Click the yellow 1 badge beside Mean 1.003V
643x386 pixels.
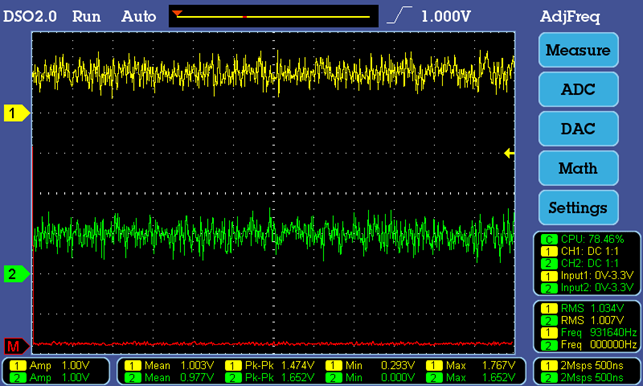coord(133,365)
